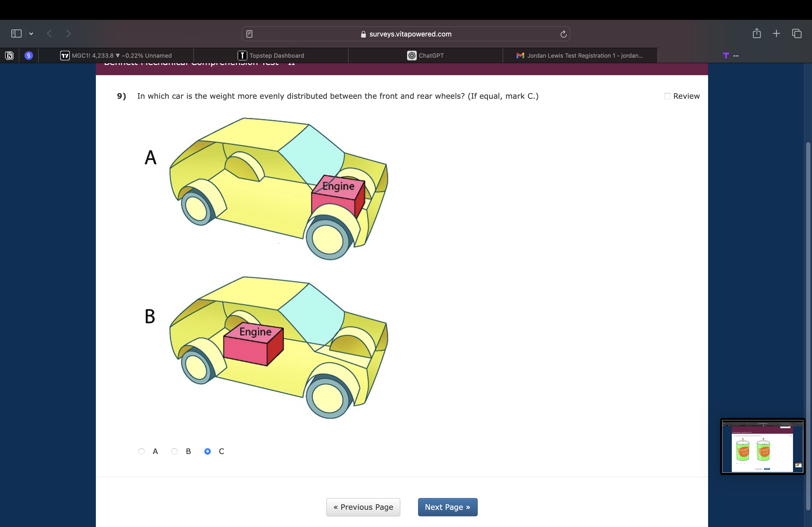Image resolution: width=812 pixels, height=527 pixels.
Task: Open the pinned Notion tab
Action: pyautogui.click(x=10, y=56)
